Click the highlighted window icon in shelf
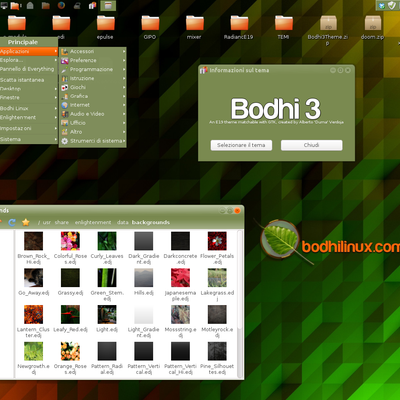Image resolution: width=400 pixels, height=400 pixels. click(x=108, y=5)
